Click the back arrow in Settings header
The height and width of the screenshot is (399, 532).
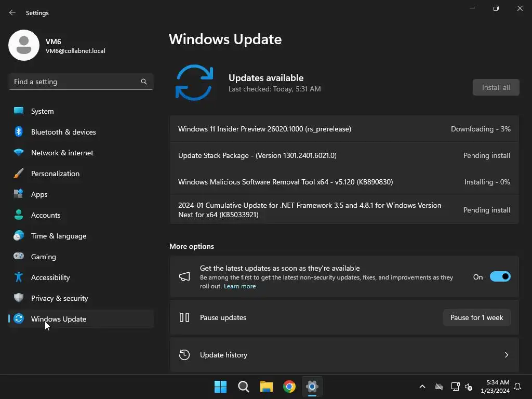(12, 12)
